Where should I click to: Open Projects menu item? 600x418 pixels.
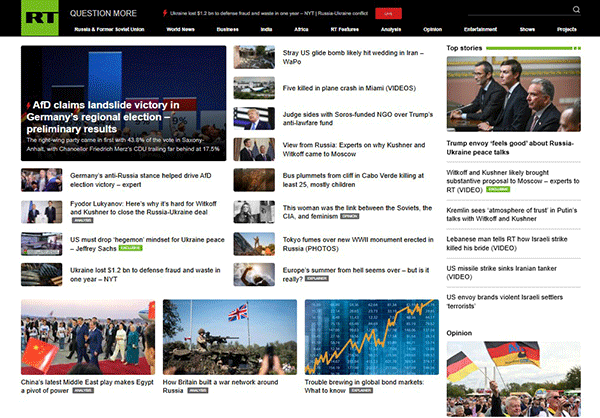(567, 29)
